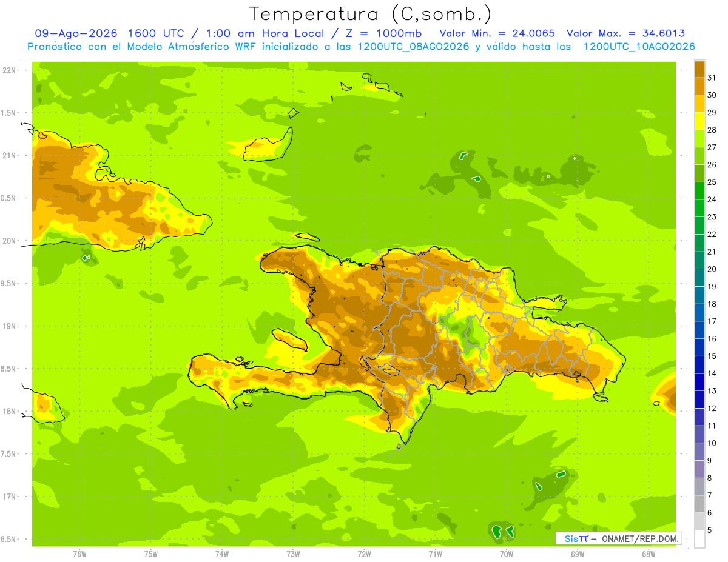Pick the legend color between 30 and 31
728x562 pixels.
699,87
